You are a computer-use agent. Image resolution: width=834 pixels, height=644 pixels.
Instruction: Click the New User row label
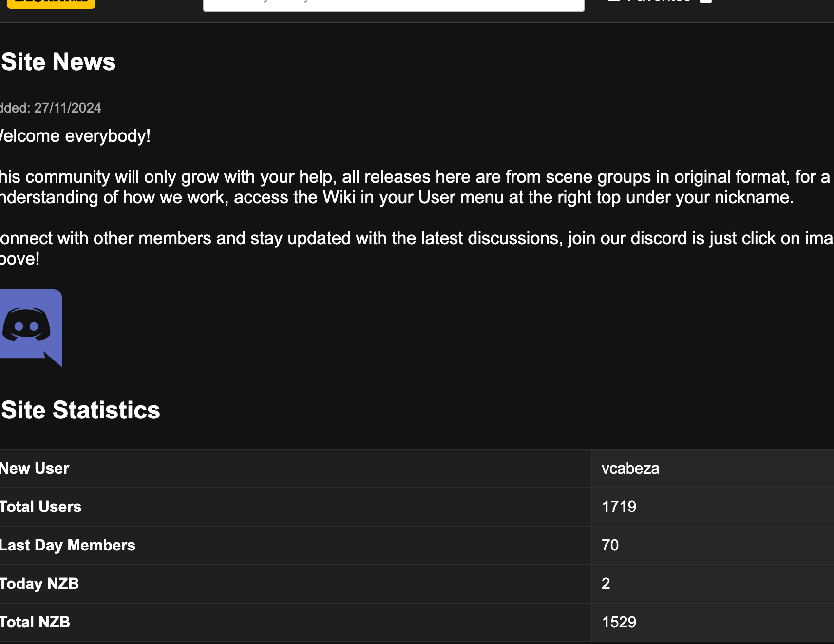pyautogui.click(x=35, y=468)
